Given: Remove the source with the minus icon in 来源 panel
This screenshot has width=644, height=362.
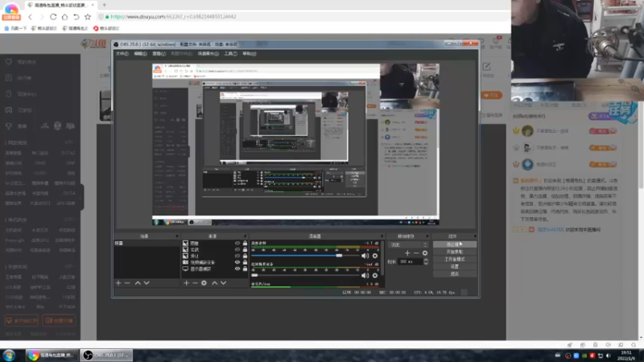Looking at the screenshot, I should point(195,283).
